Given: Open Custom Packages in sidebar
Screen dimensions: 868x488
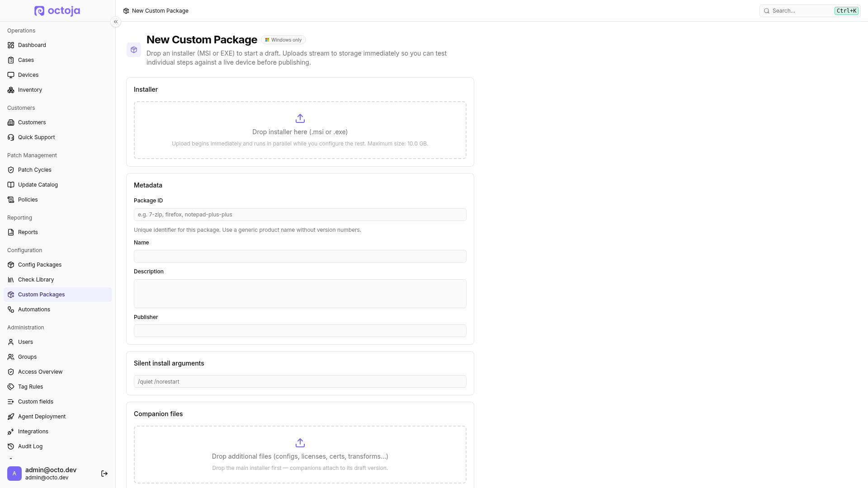Looking at the screenshot, I should click(x=57, y=295).
